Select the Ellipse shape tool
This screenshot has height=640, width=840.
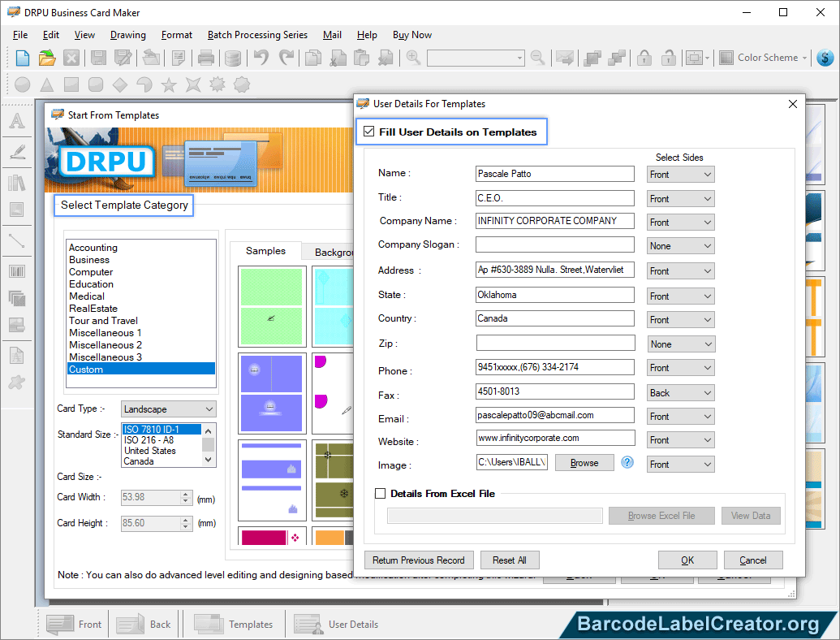pos(23,84)
